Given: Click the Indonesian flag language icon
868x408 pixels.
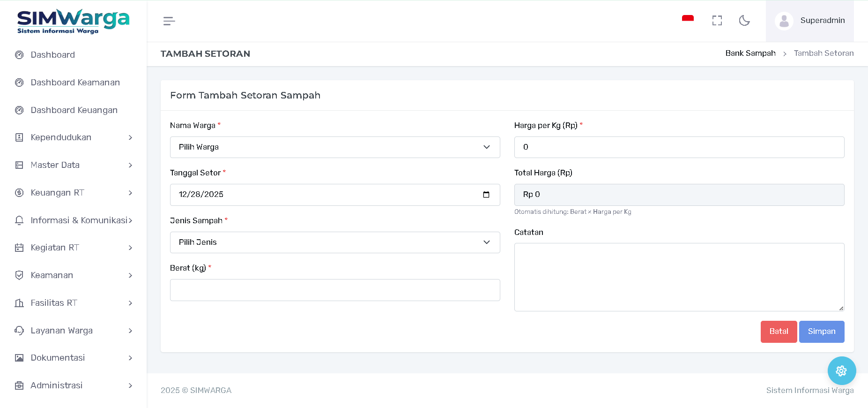Looking at the screenshot, I should 688,20.
